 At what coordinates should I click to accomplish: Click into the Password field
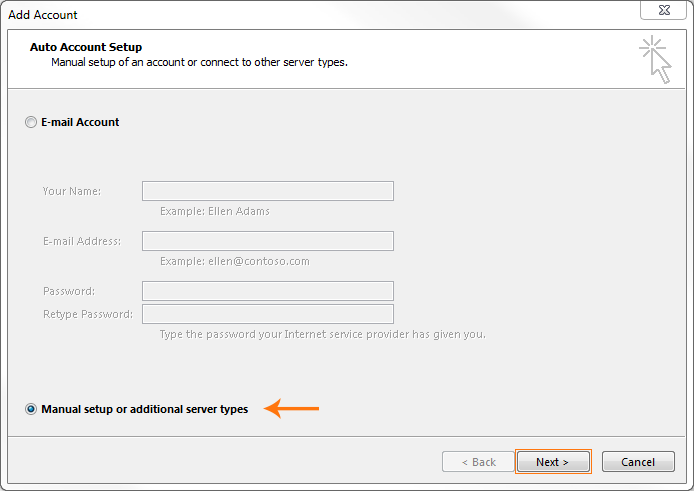(267, 291)
